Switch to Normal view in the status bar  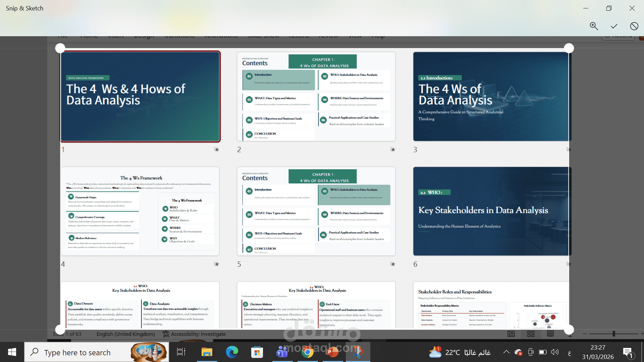511,334
